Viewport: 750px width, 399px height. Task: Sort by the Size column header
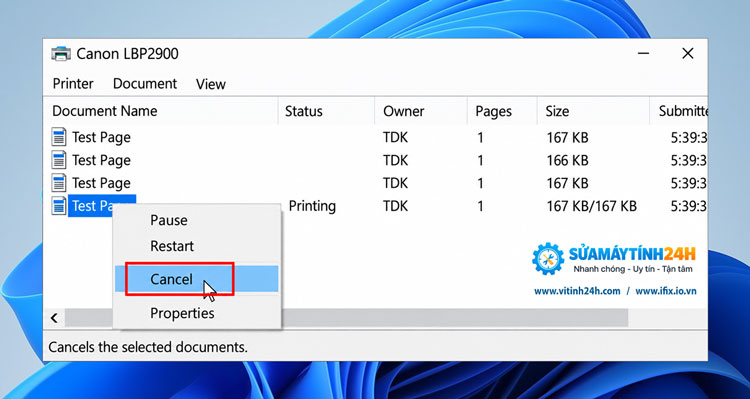594,111
